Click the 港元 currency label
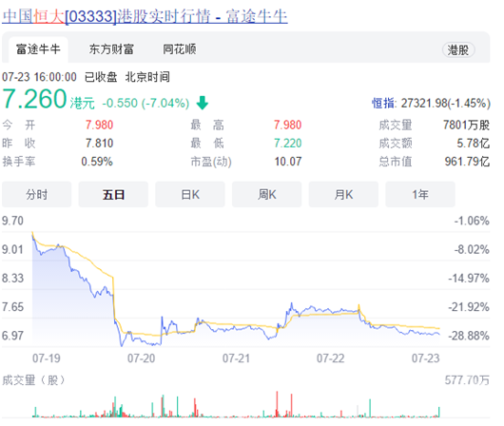 tap(83, 104)
